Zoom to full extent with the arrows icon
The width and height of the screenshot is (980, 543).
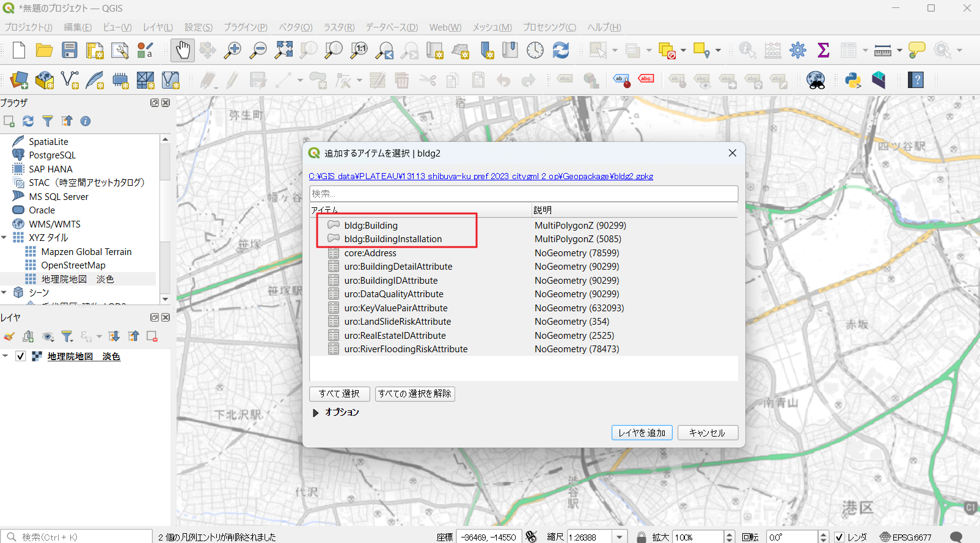pos(283,50)
